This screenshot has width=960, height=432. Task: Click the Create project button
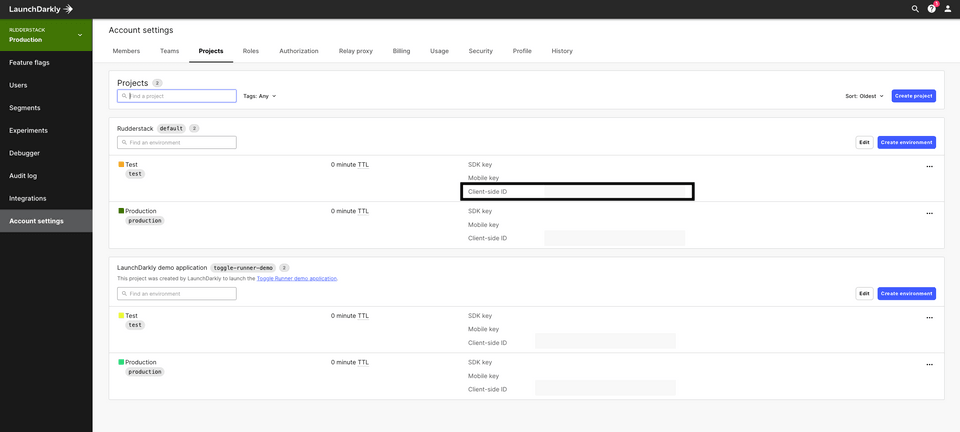click(913, 96)
